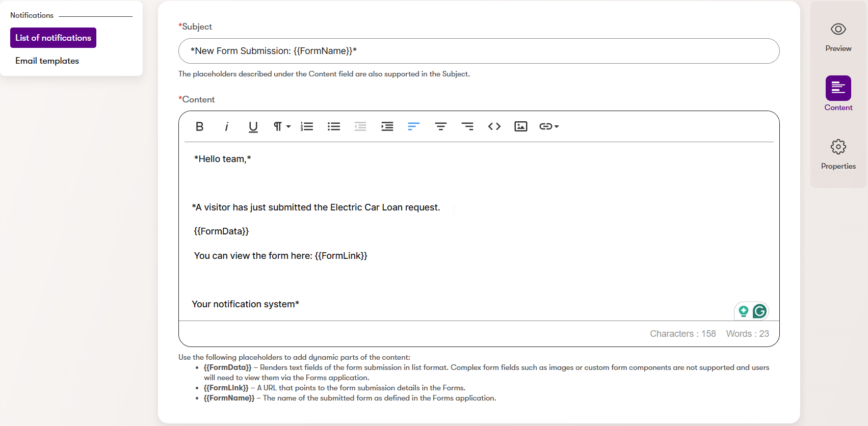Open the paragraph format dropdown
This screenshot has height=426, width=868.
(282, 126)
